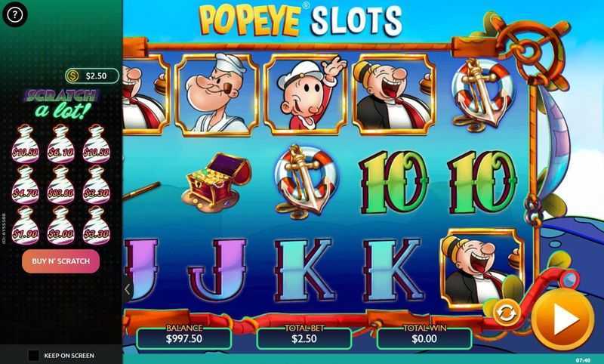Open the help question mark icon
Screen dimensions: 604x364
click(x=14, y=14)
